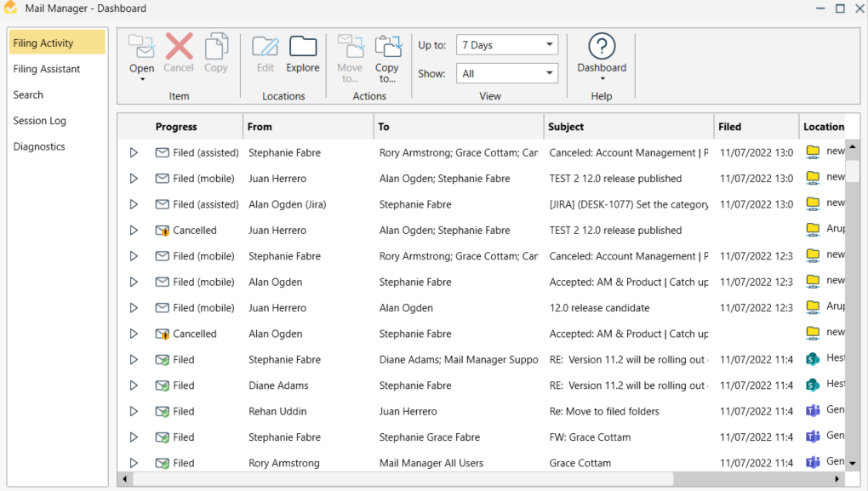868x491 pixels.
Task: Sort by the Subject column header
Action: click(x=566, y=127)
